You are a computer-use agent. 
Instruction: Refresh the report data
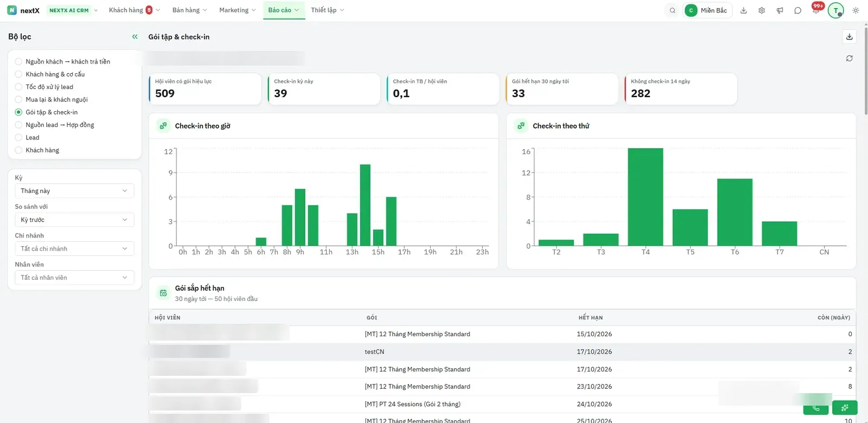point(850,59)
